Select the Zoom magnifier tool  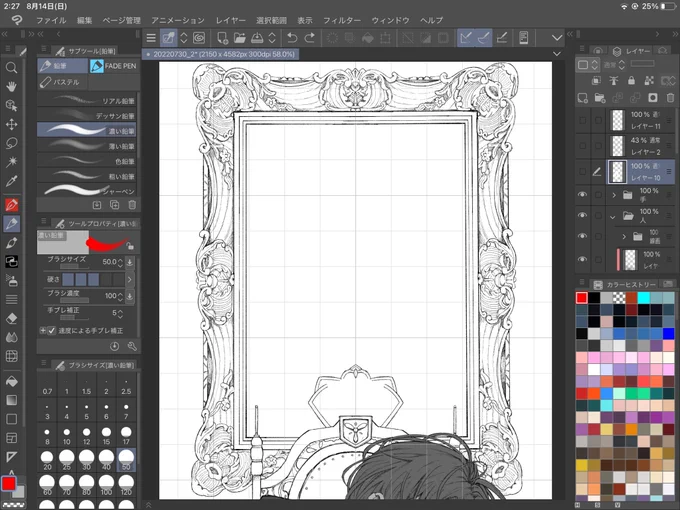click(x=11, y=67)
